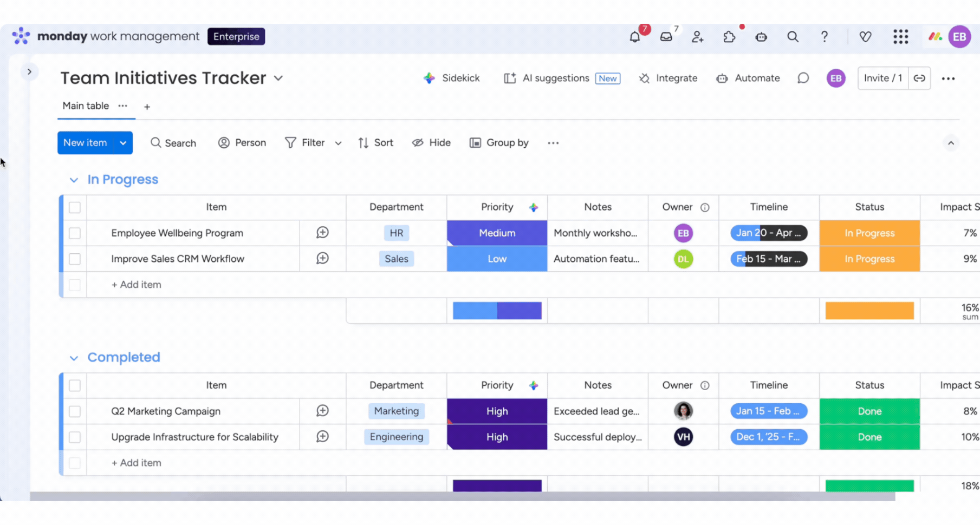Open the New item dropdown arrow
Screen dimensions: 980x525
pos(123,143)
